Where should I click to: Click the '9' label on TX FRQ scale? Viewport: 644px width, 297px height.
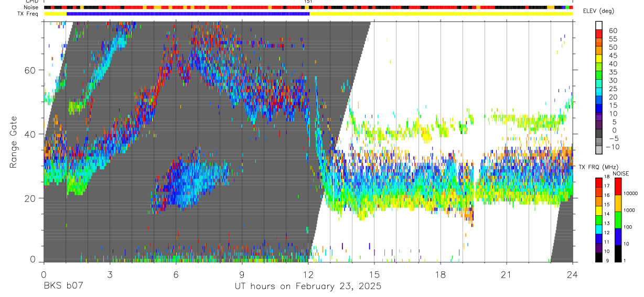click(607, 260)
